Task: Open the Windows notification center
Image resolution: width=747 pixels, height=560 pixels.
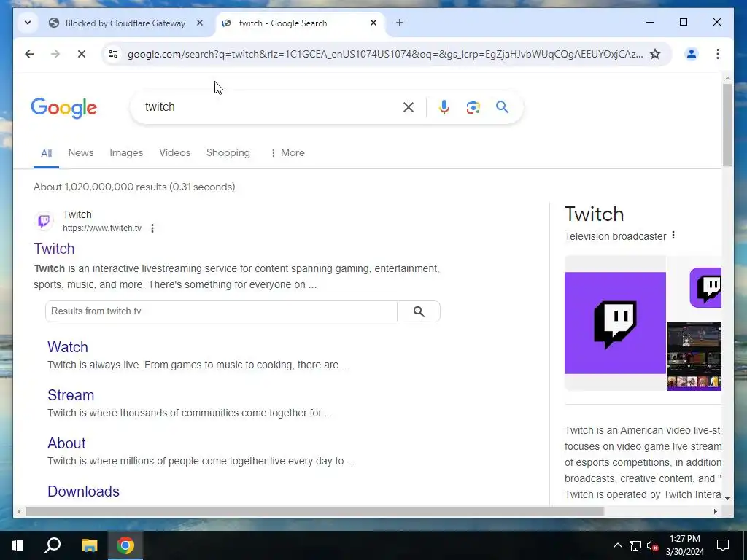Action: coord(723,545)
